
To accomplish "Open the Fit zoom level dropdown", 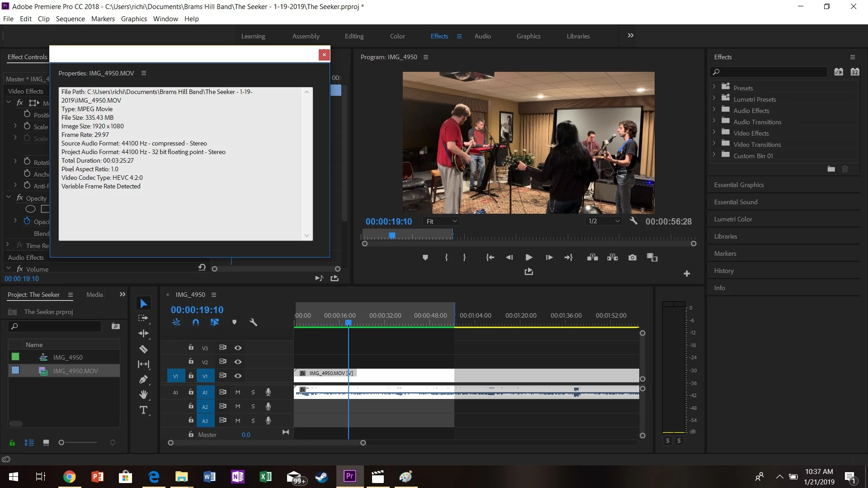I will 441,221.
